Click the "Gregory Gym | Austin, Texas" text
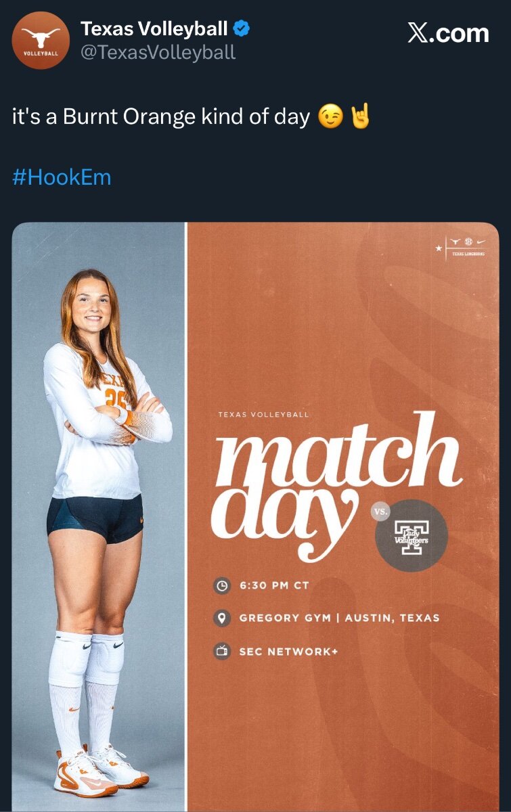511x812 pixels. click(x=339, y=618)
